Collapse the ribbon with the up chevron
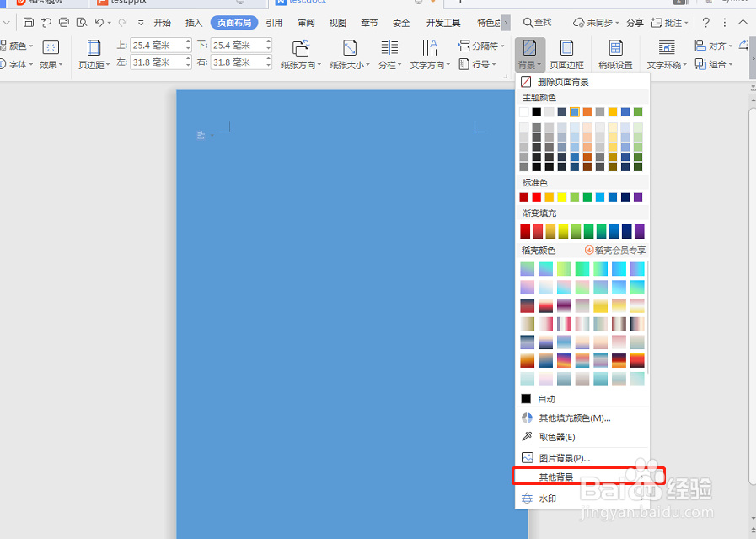 743,23
